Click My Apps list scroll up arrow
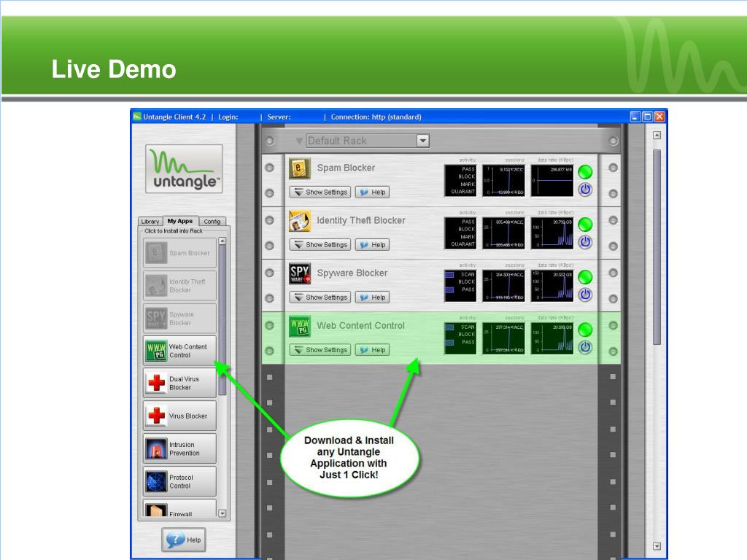Viewport: 747px width, 560px height. tap(222, 241)
